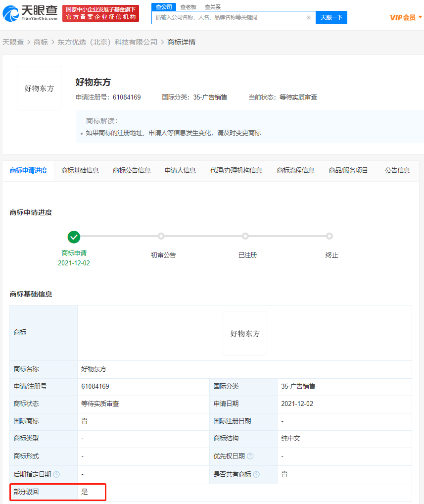Switch to the 查老板 search tab
The width and height of the screenshot is (424, 504).
[x=188, y=7]
